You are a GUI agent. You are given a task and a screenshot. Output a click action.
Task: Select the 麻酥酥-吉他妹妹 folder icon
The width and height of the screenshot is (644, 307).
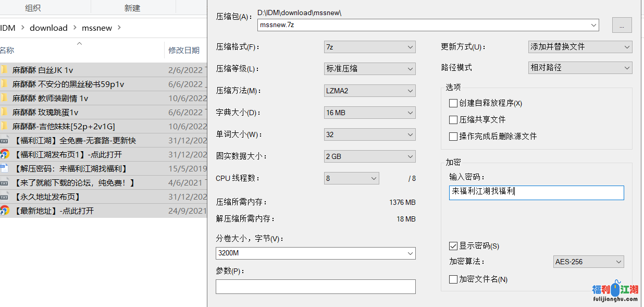[x=4, y=126]
